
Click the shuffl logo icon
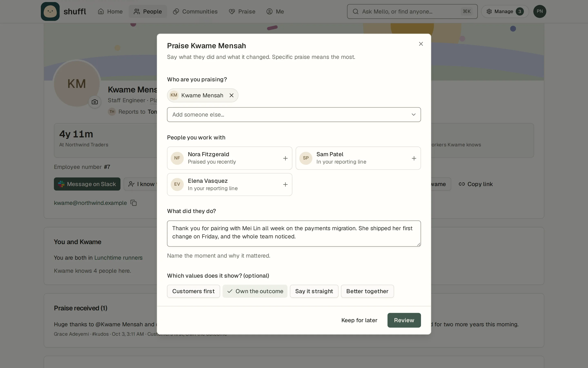(x=50, y=11)
